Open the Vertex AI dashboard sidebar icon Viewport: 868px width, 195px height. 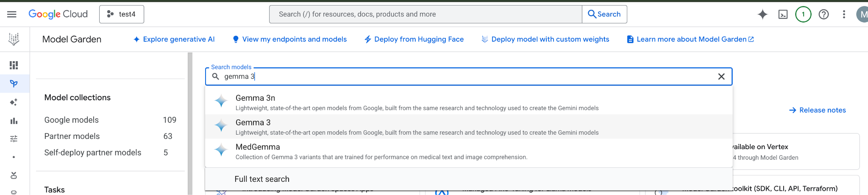[x=14, y=65]
